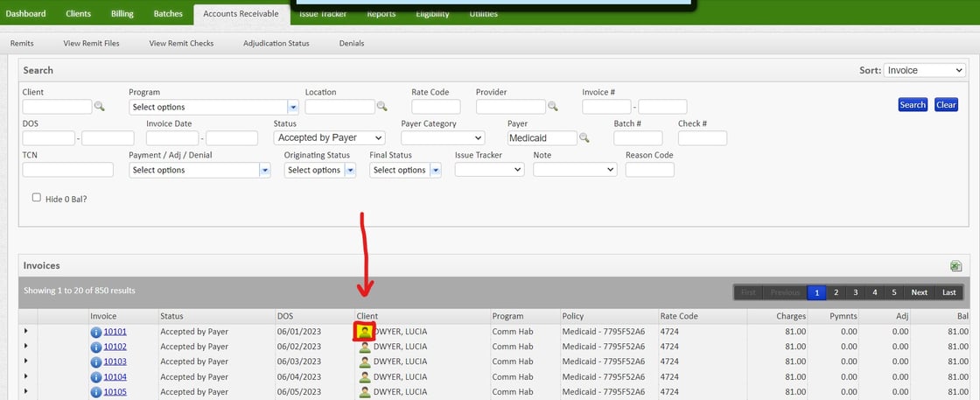Click the client person icon on invoice 10103 row
980x400 pixels.
[x=364, y=361]
